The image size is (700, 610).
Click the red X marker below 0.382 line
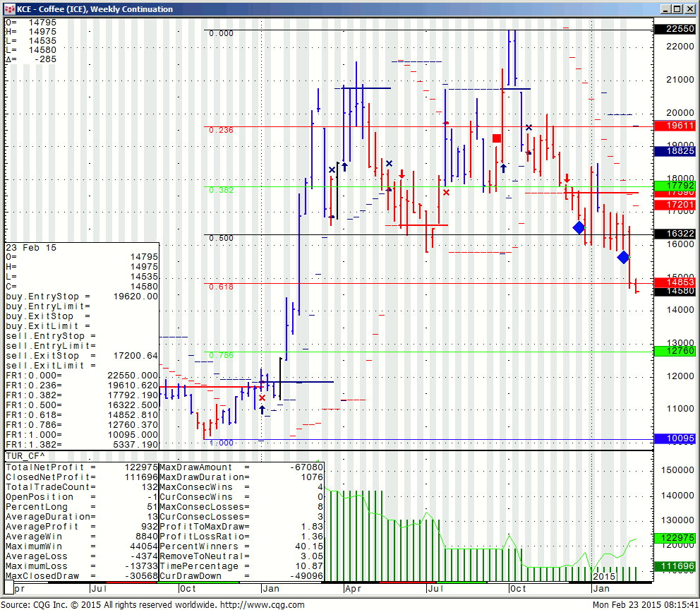pyautogui.click(x=446, y=192)
